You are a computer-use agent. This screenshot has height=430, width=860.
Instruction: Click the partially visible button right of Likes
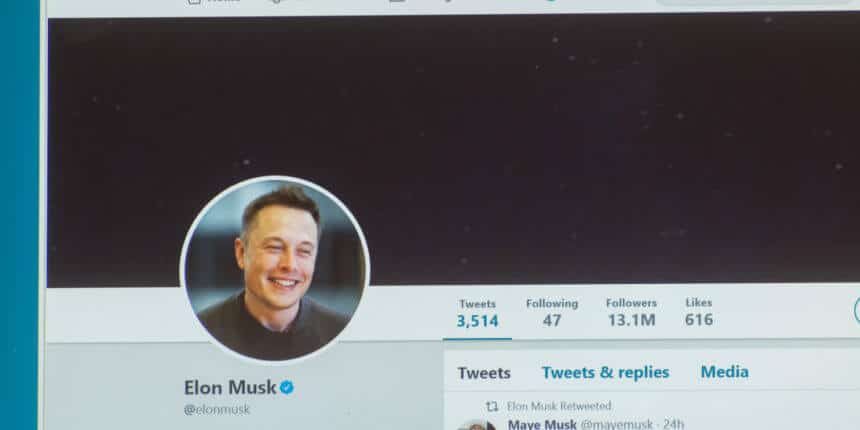click(856, 311)
